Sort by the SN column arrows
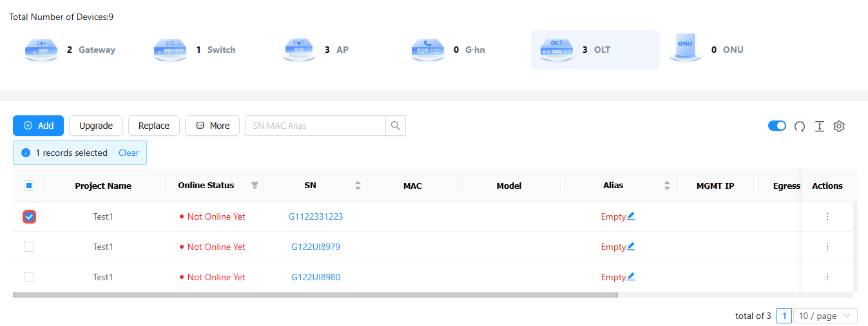 coord(358,186)
